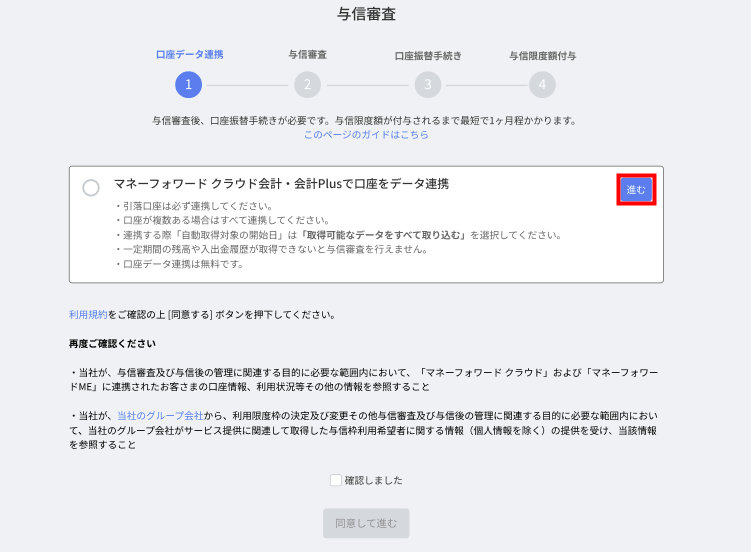
Task: Click the 確認しました checkbox label text
Action: 373,480
